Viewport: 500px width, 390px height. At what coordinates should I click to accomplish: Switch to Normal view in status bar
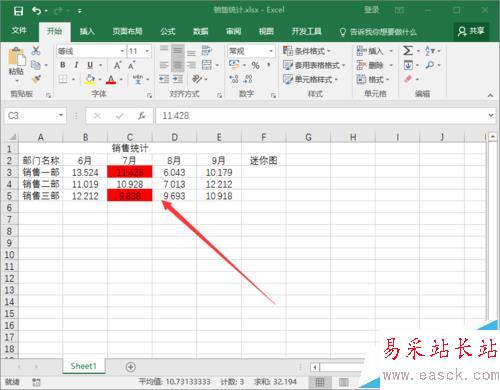coord(320,382)
